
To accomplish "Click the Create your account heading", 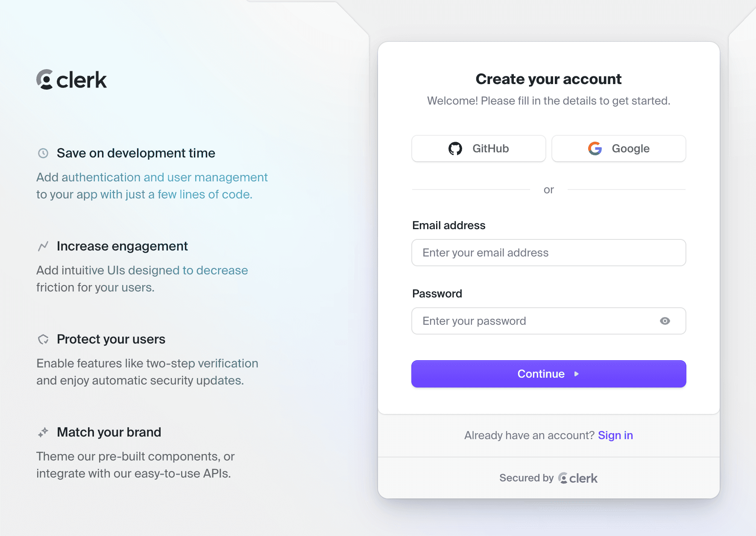I will click(548, 79).
